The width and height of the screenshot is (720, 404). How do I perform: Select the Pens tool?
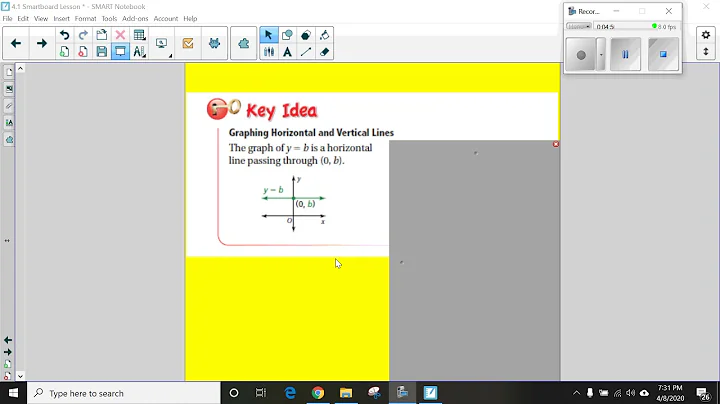tap(269, 51)
